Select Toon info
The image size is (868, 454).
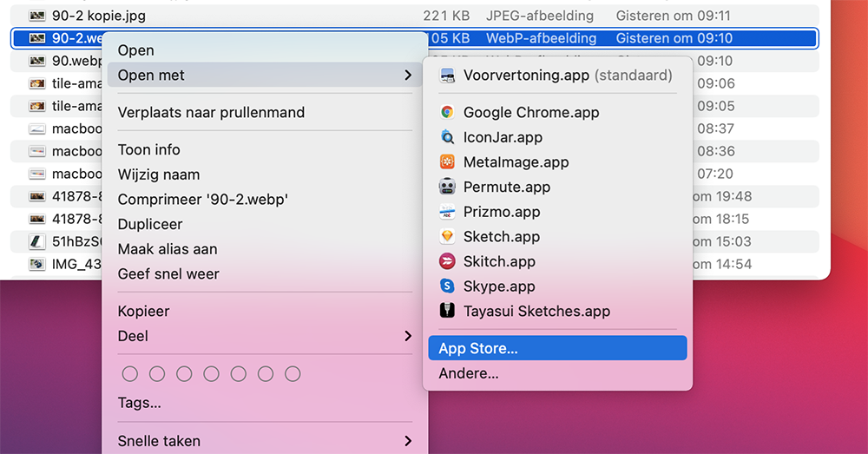(x=265, y=149)
